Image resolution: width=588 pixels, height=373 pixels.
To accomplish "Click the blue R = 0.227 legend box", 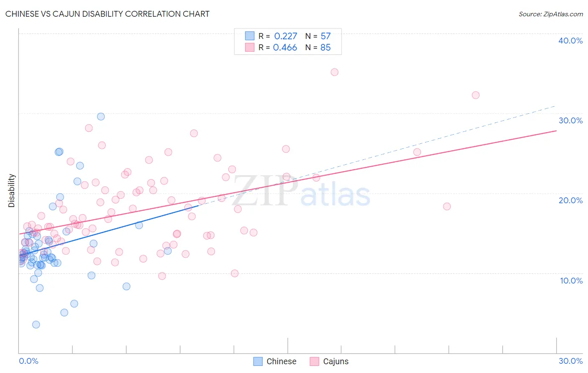I will tap(250, 36).
